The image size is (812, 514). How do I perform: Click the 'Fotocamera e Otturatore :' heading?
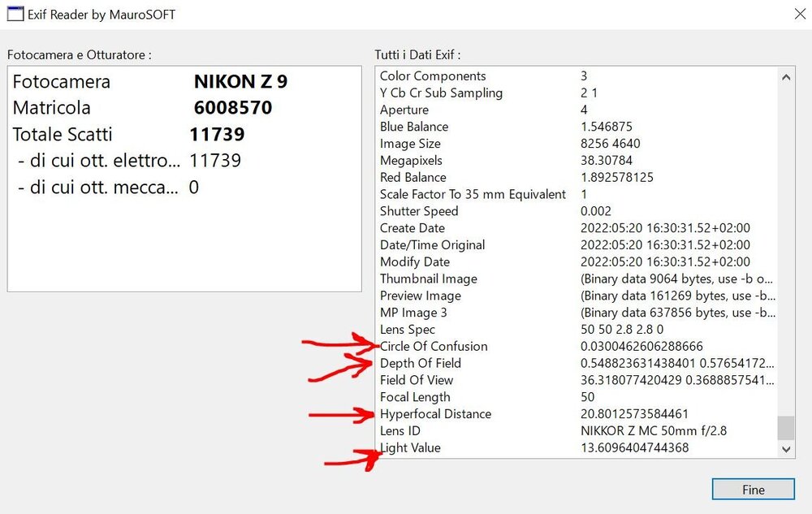click(80, 55)
